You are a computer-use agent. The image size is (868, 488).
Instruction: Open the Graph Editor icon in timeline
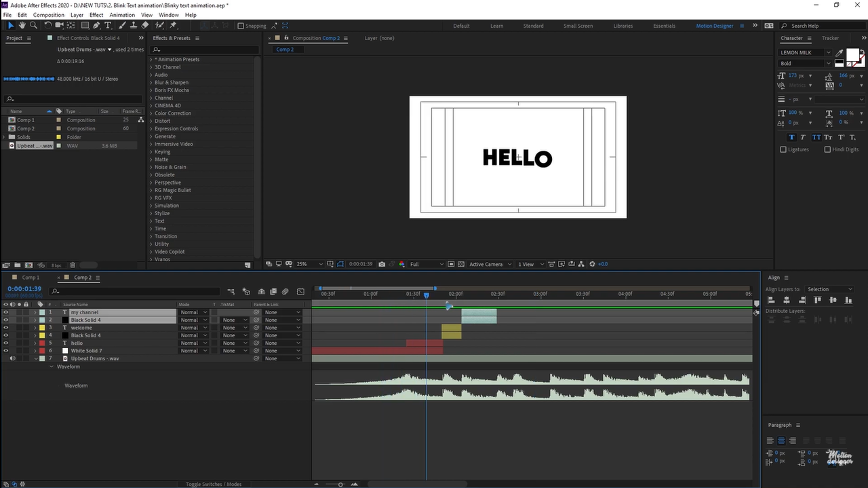[300, 292]
